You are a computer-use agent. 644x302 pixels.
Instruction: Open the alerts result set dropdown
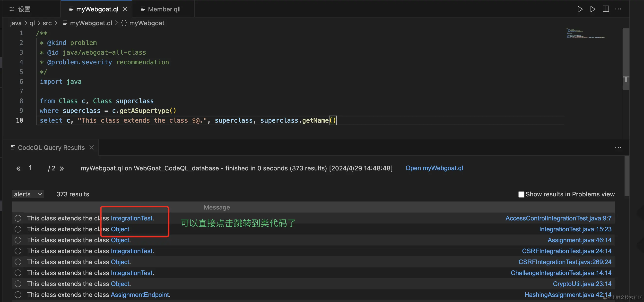click(28, 194)
